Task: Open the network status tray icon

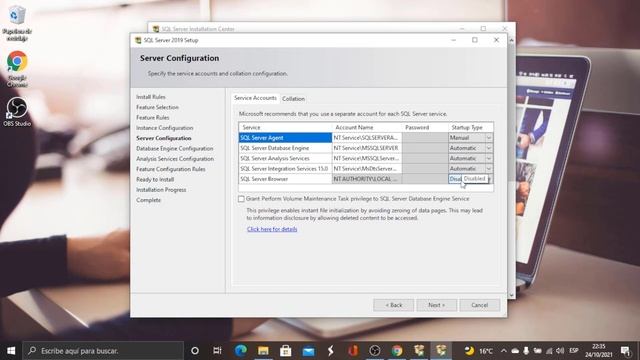Action: 549,351
